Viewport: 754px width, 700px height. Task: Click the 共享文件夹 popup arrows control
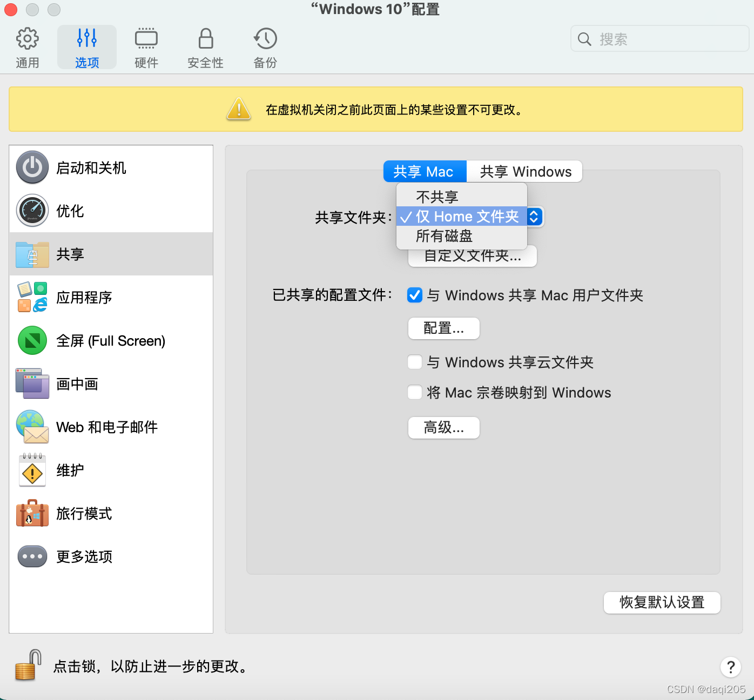(x=534, y=217)
